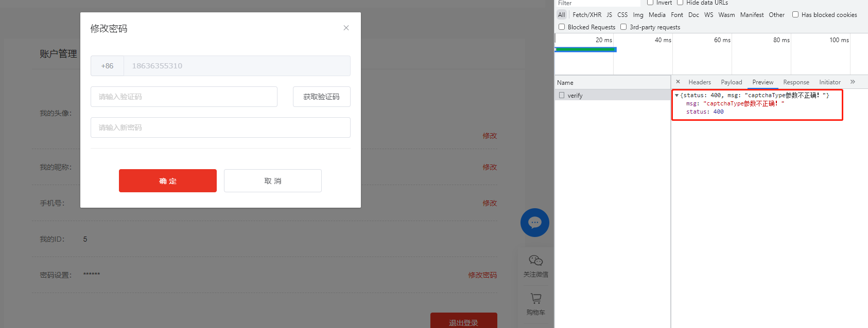Enable the Blocked Requests checkbox
Viewport: 868px width, 328px height.
[x=562, y=27]
